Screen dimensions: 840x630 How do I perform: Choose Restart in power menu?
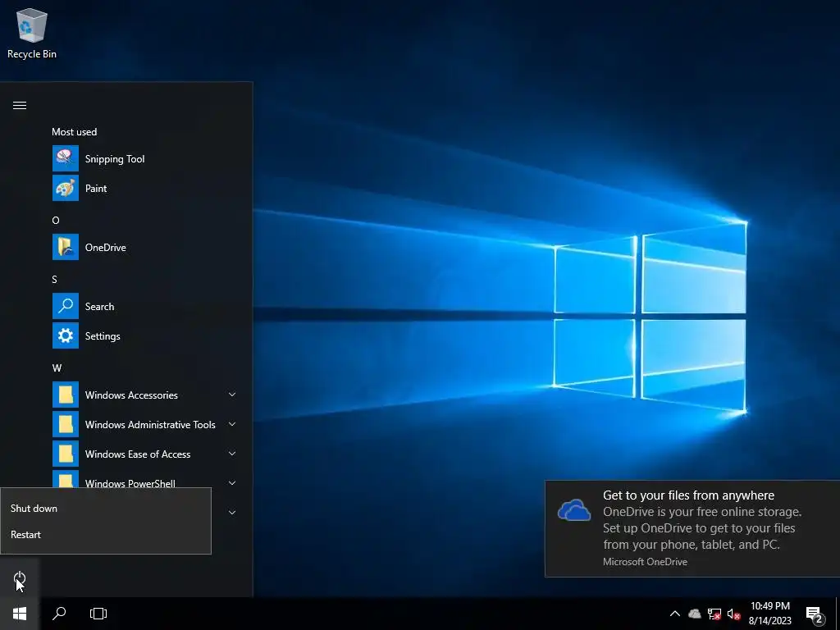click(x=106, y=535)
